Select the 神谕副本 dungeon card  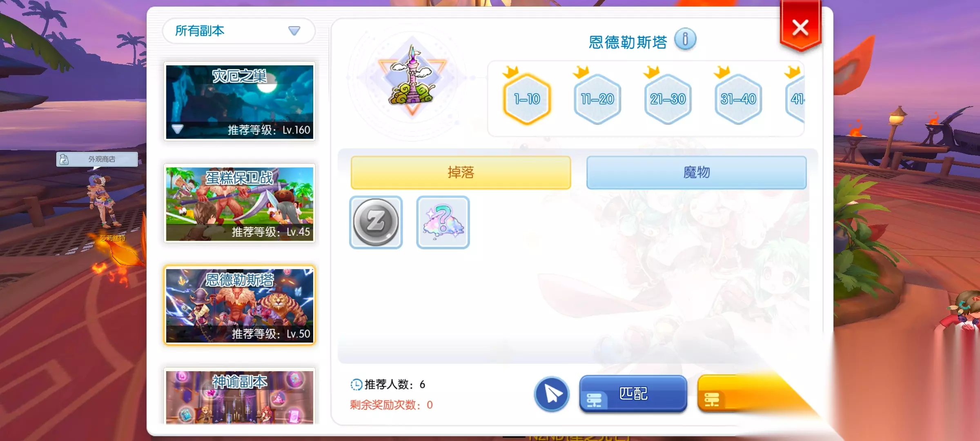point(240,396)
